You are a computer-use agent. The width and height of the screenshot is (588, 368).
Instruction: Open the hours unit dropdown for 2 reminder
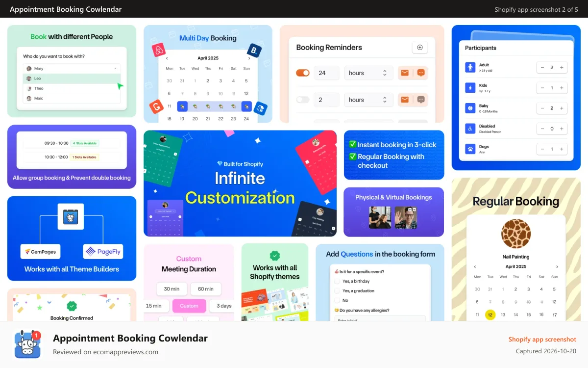pyautogui.click(x=368, y=100)
